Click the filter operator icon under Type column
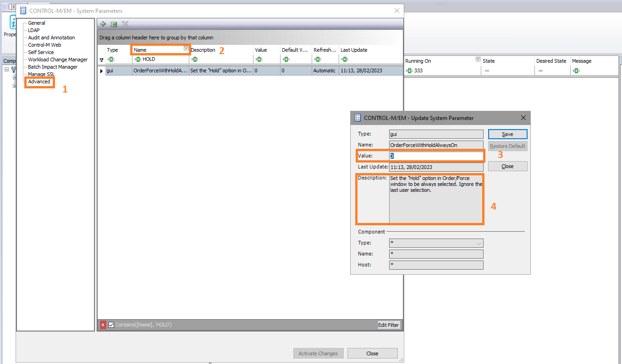The image size is (622, 364). coord(111,59)
